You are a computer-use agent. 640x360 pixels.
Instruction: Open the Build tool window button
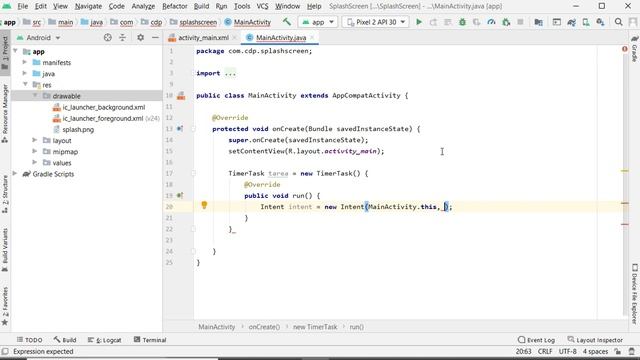65,340
